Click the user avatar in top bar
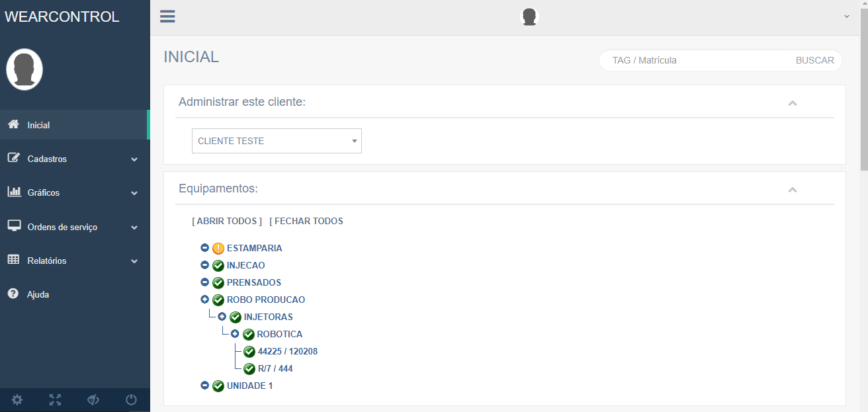 point(529,17)
